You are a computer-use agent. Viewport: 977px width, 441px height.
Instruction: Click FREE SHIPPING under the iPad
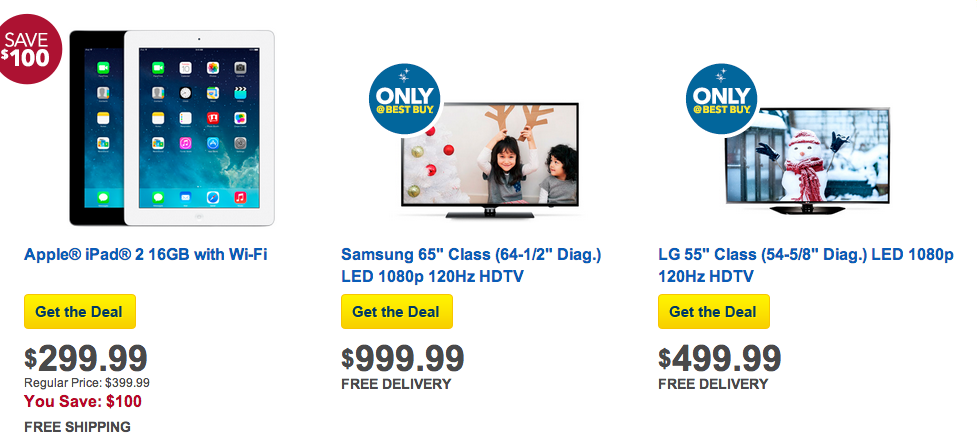(77, 427)
